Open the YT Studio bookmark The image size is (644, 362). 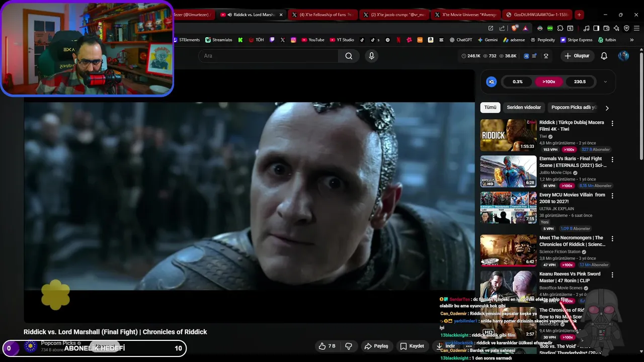[x=342, y=40]
